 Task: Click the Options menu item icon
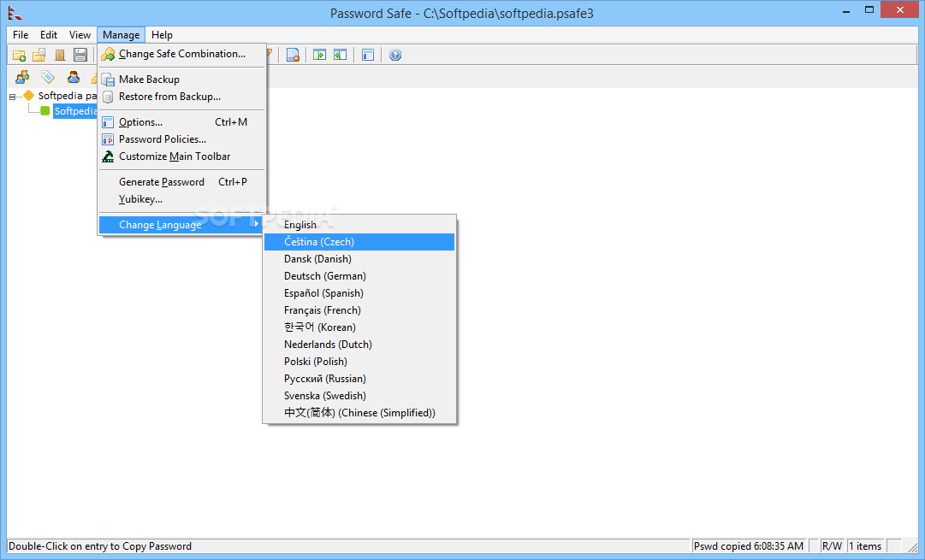click(108, 122)
